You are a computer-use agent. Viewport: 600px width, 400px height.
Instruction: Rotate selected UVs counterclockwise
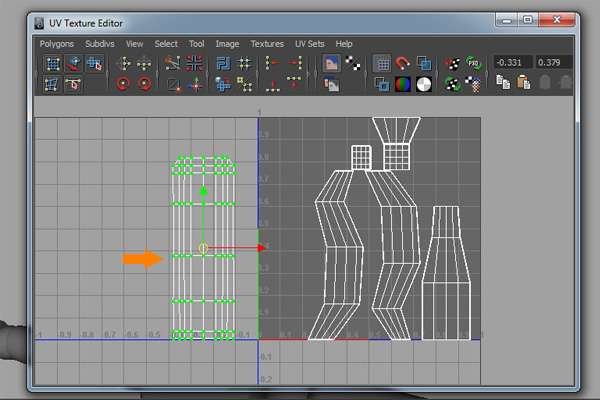click(124, 85)
